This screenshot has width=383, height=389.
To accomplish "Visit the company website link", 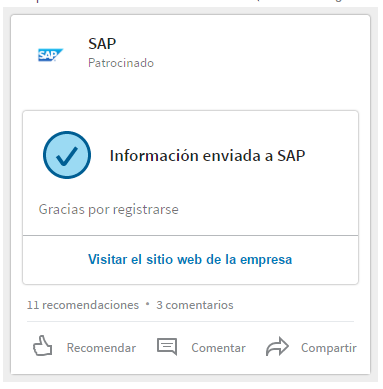I will (190, 259).
